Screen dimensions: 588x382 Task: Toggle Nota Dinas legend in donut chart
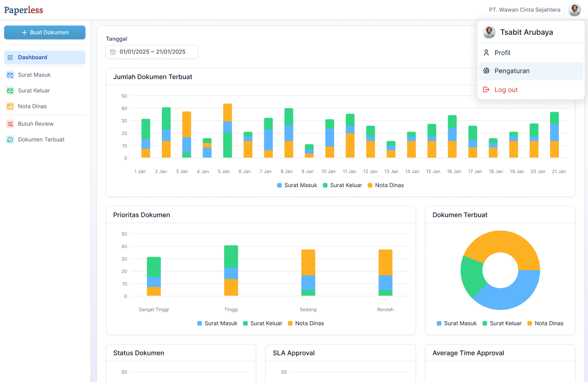[x=545, y=324]
